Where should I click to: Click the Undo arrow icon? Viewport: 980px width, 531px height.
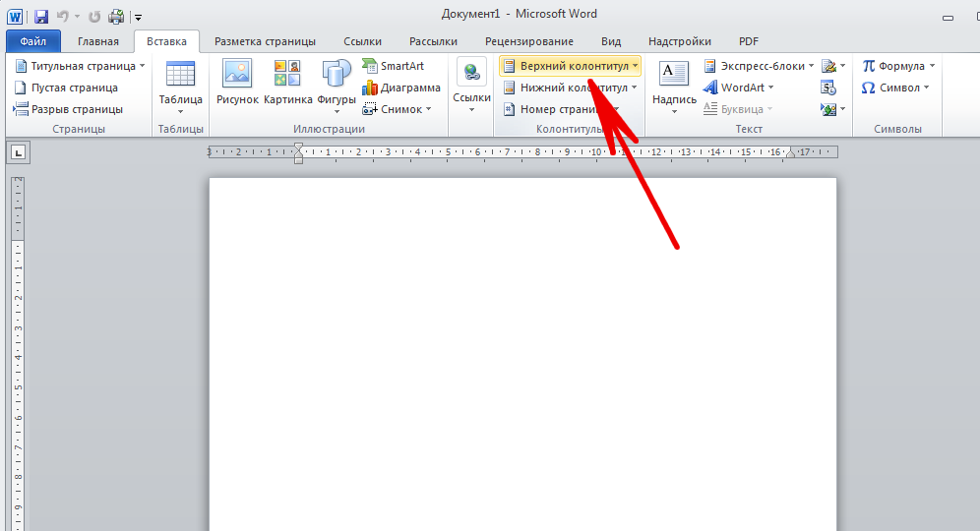pyautogui.click(x=62, y=17)
